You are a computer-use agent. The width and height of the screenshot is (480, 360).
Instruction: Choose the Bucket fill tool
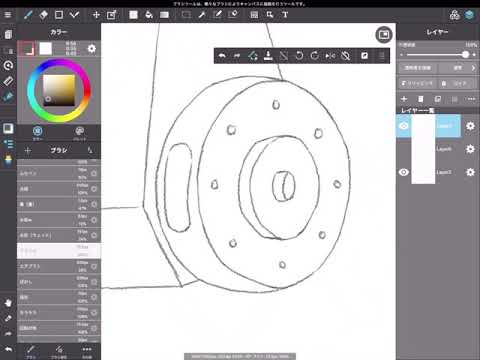(x=149, y=15)
